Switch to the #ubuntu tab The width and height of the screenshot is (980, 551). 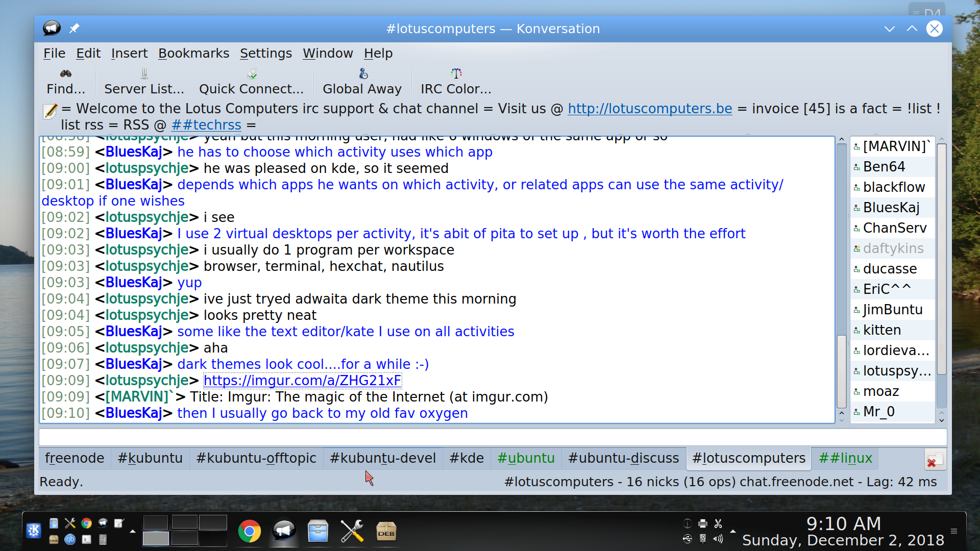(526, 458)
